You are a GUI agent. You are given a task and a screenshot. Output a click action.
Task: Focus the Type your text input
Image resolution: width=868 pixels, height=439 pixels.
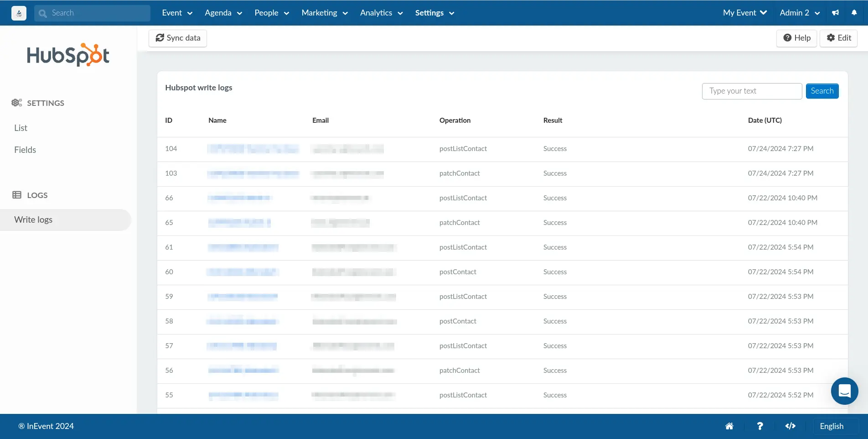click(x=752, y=91)
